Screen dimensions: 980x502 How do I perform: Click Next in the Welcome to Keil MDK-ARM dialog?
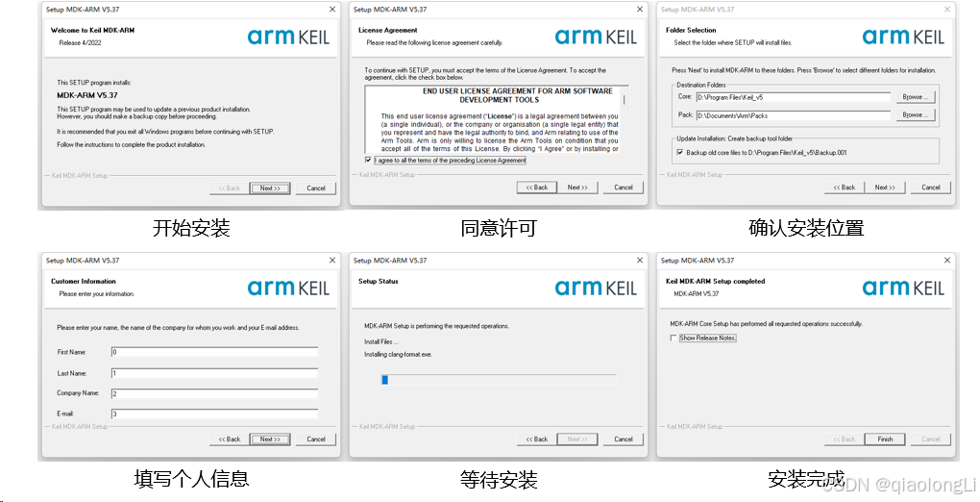point(270,188)
